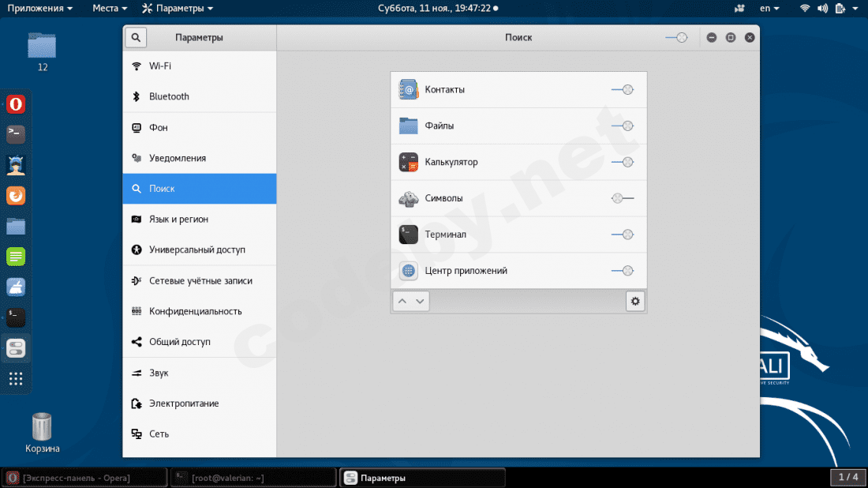Open the file manager folder in dock
The image size is (868, 488).
click(x=16, y=226)
